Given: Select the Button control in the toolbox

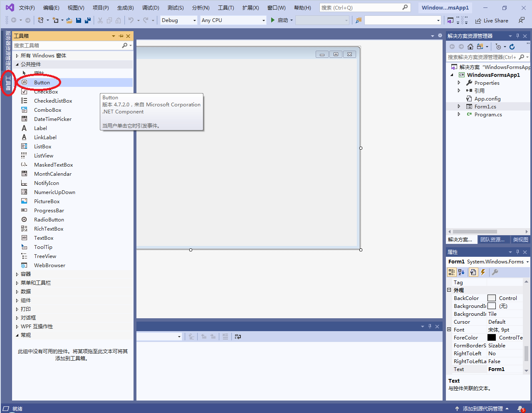Looking at the screenshot, I should tap(42, 83).
